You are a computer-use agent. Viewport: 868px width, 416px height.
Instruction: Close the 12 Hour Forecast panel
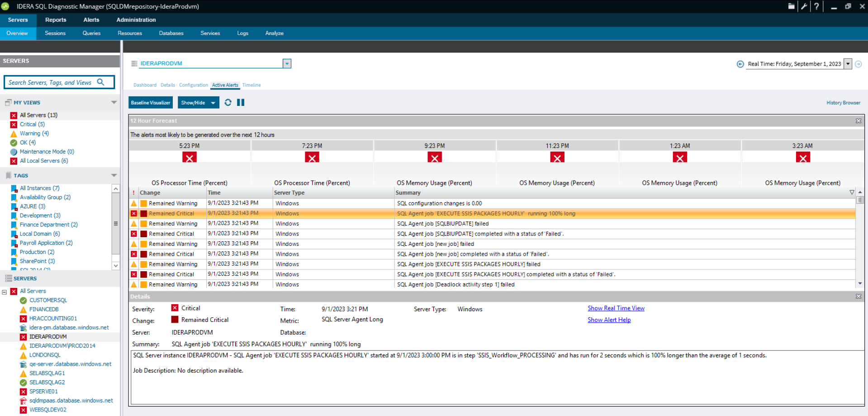tap(859, 121)
